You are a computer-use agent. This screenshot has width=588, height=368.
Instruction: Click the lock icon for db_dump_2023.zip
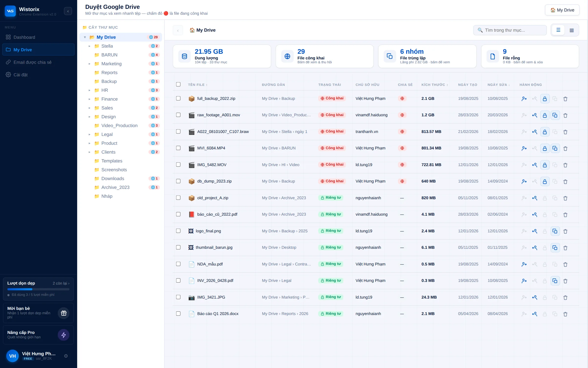coord(545,182)
